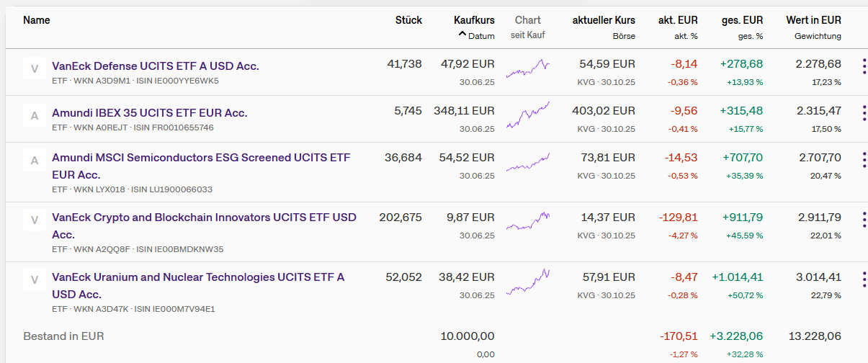Click the V logo beside VanEck Defense
Viewport: 868px width, 363px height.
[x=34, y=70]
